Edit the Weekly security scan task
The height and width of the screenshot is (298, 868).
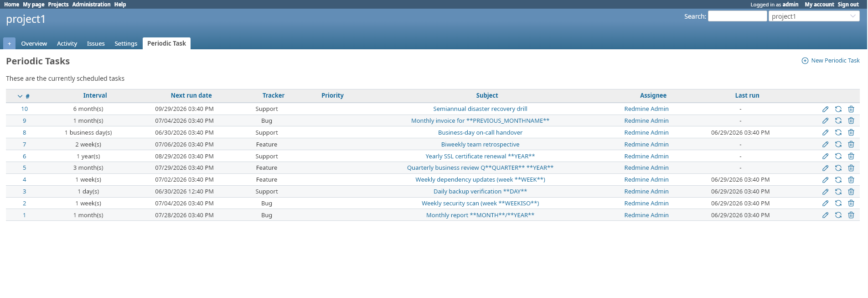coord(825,203)
